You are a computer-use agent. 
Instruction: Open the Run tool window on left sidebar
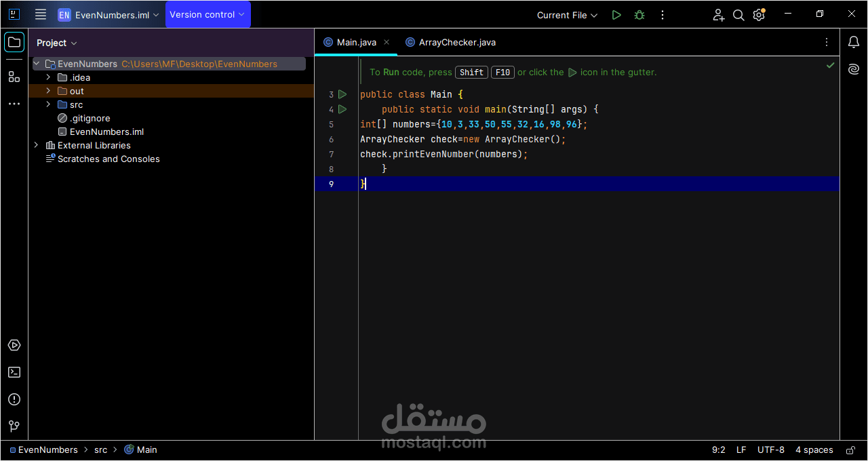pos(14,345)
